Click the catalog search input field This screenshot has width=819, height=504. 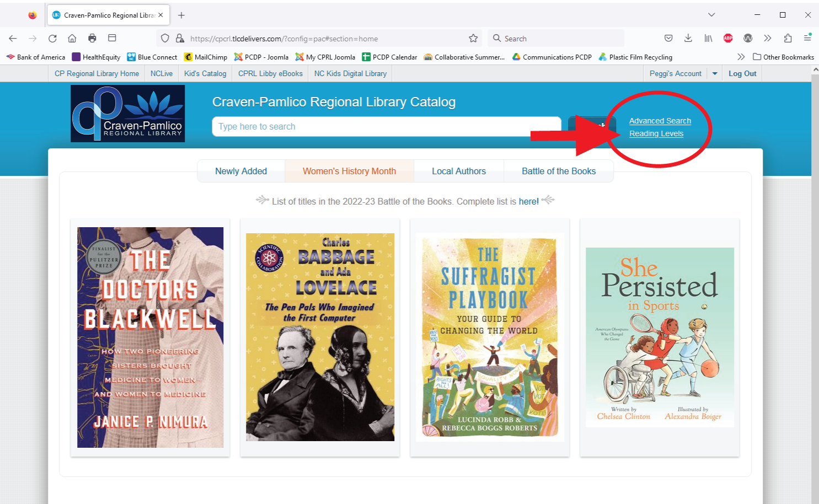pos(387,126)
